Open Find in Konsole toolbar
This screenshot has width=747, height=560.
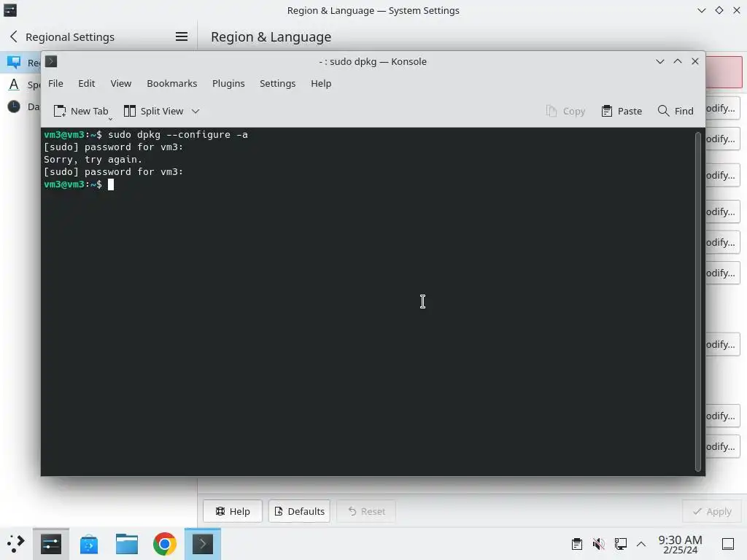coord(676,111)
